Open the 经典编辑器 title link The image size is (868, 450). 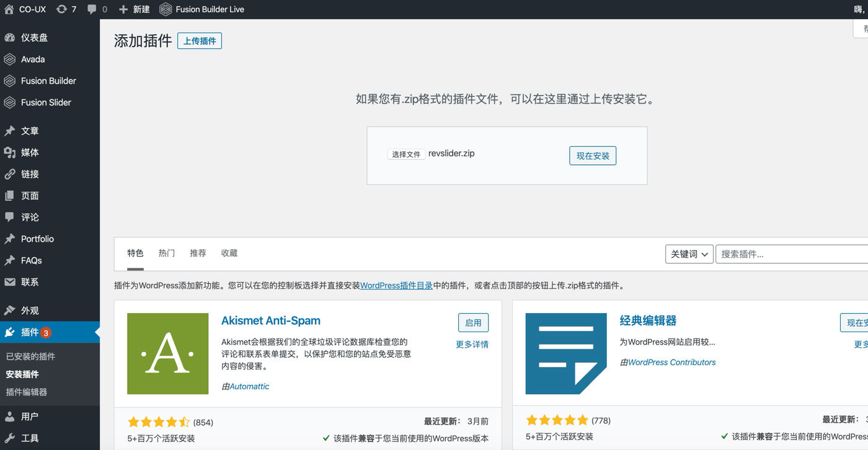pos(648,320)
